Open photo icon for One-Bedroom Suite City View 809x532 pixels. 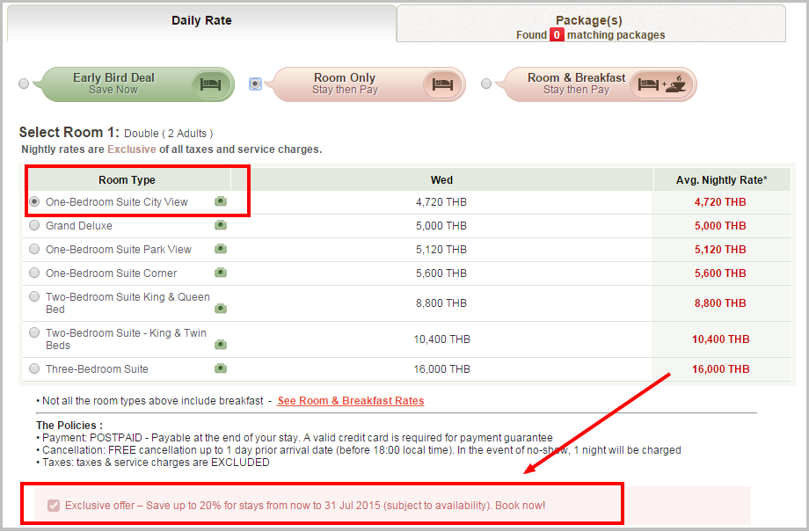point(221,201)
